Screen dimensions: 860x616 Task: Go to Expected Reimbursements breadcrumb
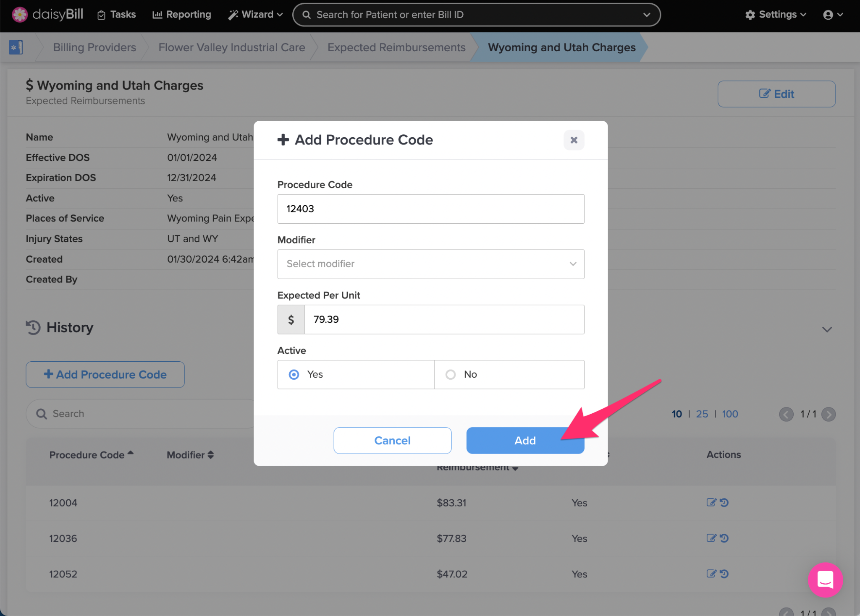(x=396, y=47)
